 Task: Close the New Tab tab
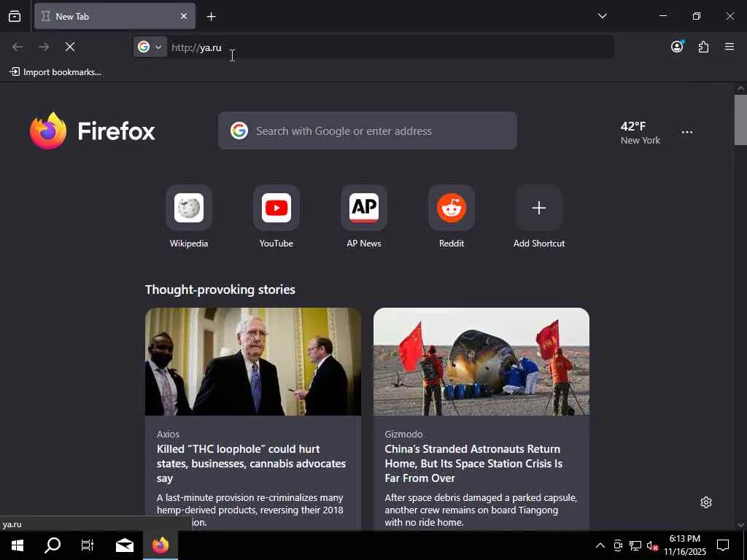pos(184,16)
